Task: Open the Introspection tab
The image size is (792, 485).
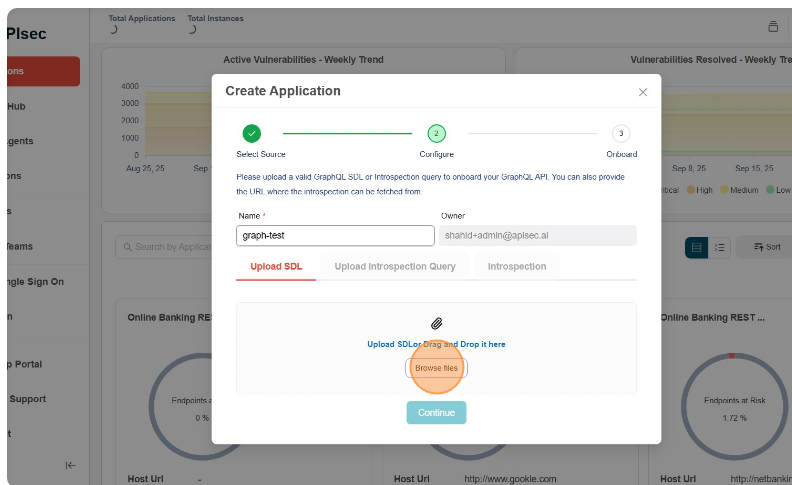Action: point(517,267)
